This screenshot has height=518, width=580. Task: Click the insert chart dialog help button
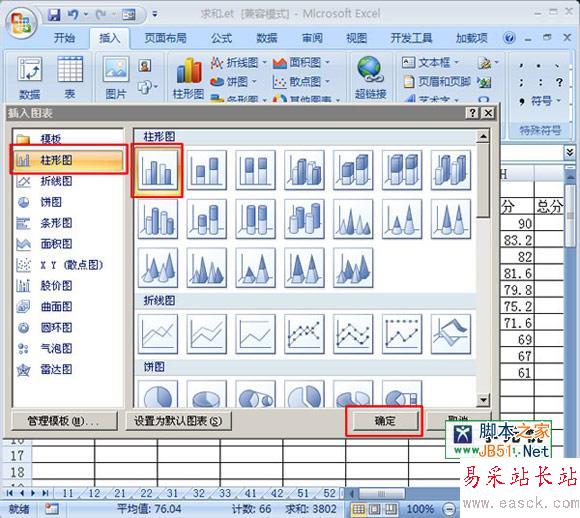point(472,113)
